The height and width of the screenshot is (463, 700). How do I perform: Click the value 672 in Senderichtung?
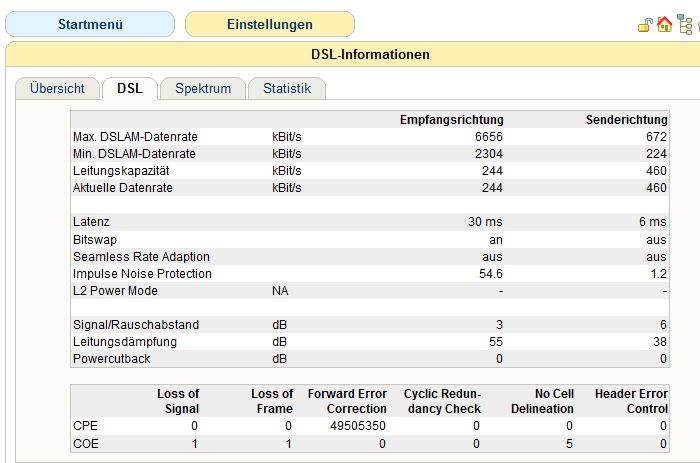(656, 137)
